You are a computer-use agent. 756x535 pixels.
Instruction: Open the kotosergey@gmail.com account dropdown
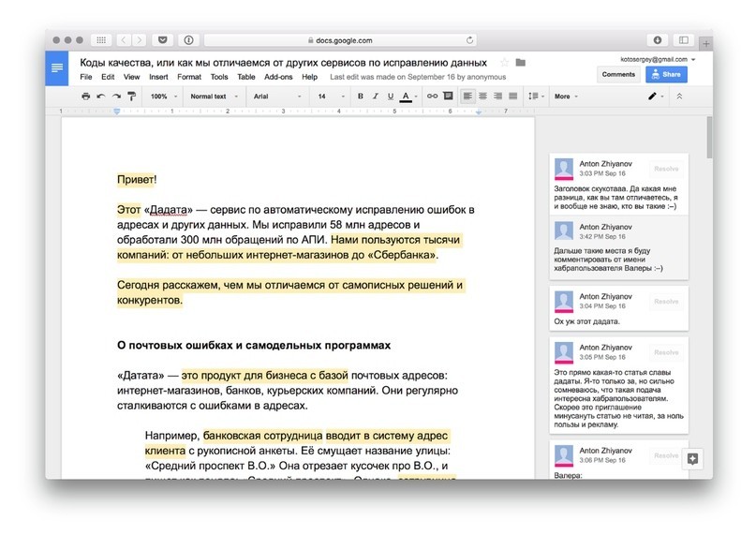click(658, 59)
